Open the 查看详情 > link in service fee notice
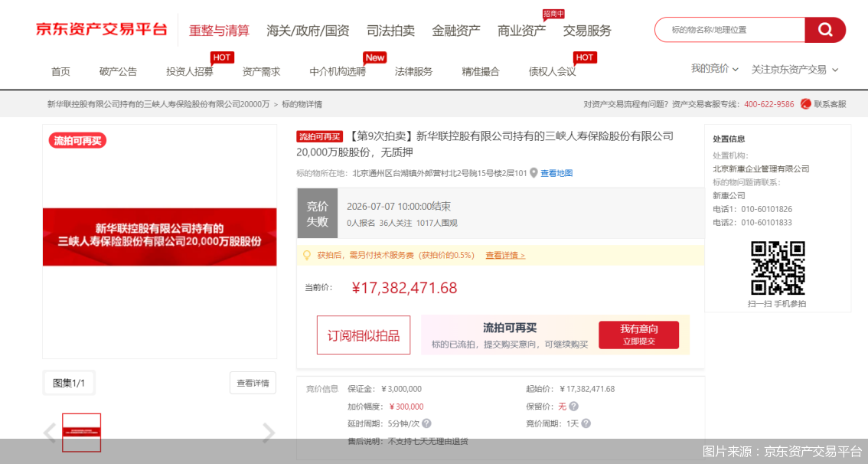 tap(505, 255)
